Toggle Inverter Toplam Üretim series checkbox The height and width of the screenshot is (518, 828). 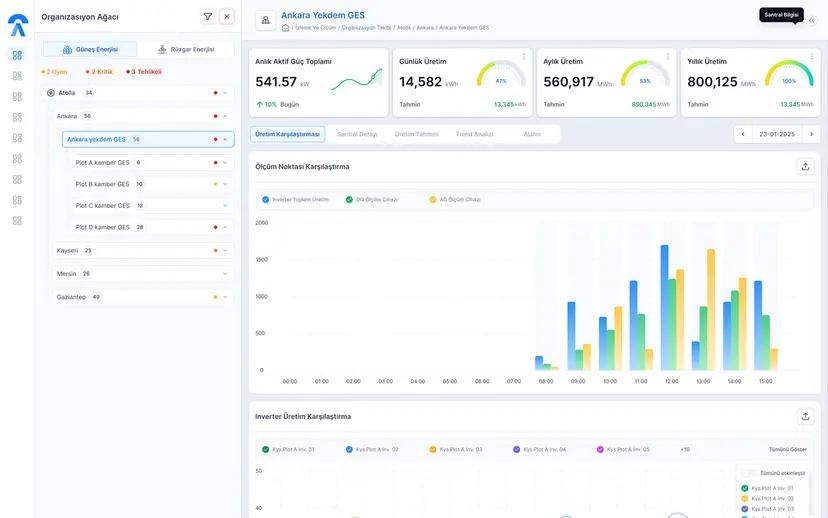tap(266, 200)
